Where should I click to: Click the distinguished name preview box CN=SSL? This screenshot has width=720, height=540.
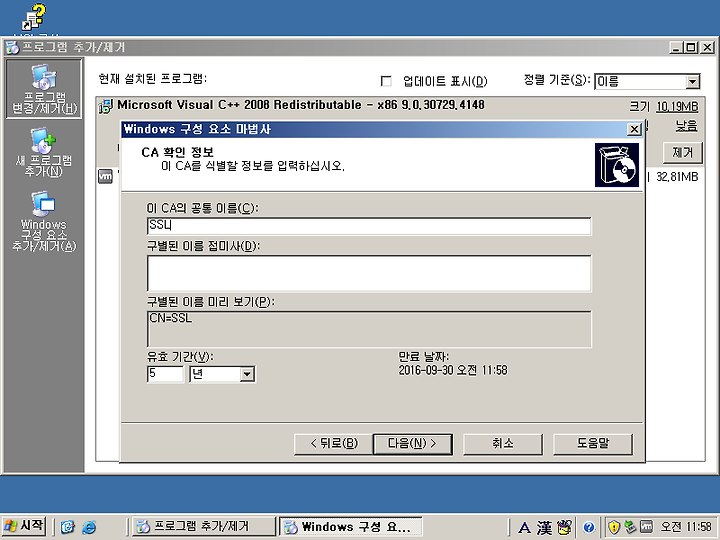point(369,329)
